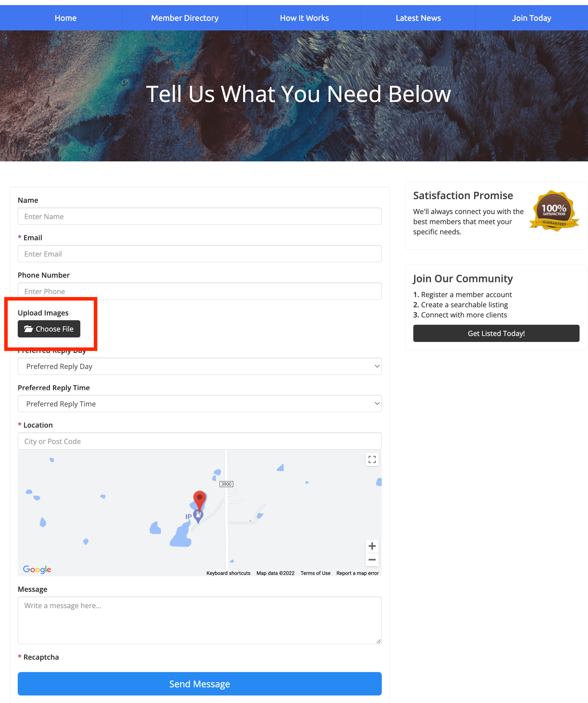The image size is (588, 703).
Task: Click the route 3900 road marker
Action: click(x=226, y=484)
